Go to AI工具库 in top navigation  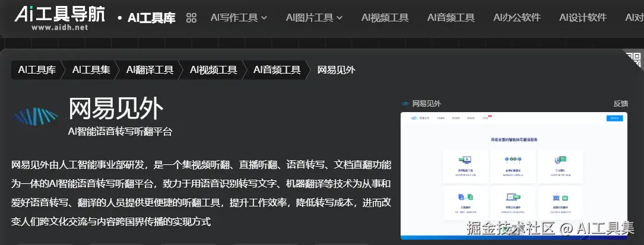point(151,18)
